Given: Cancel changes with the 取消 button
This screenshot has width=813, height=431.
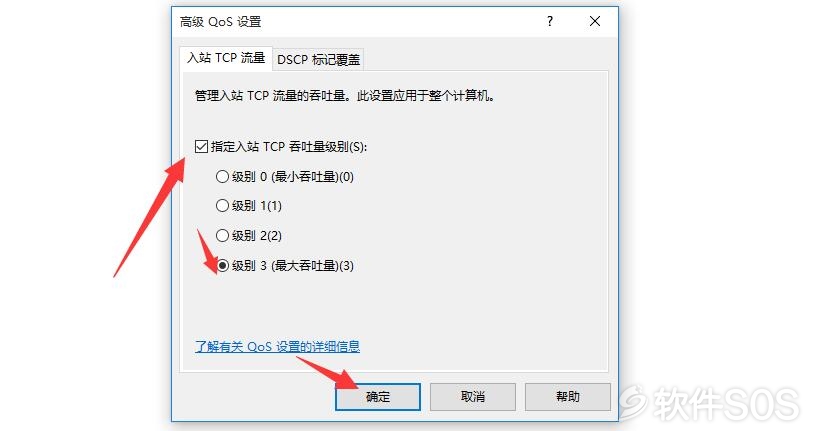Looking at the screenshot, I should click(x=472, y=397).
